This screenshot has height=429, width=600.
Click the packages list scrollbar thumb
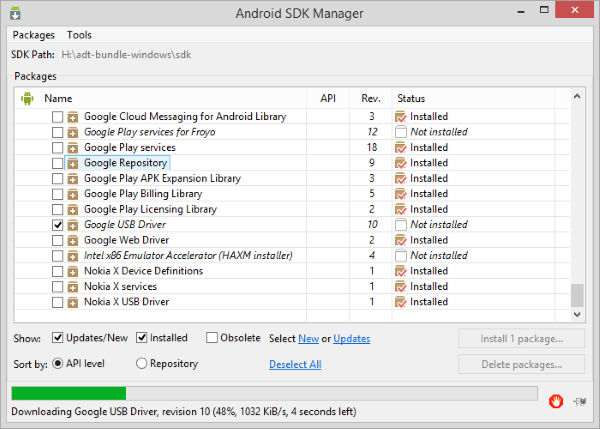(577, 295)
